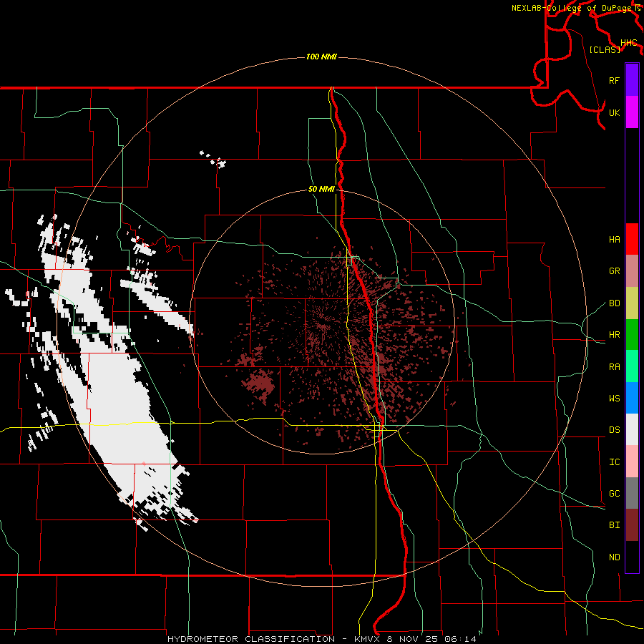Click the NEXLAB-College of DuPage credit text
Image resolution: width=644 pixels, height=644 pixels.
571,8
